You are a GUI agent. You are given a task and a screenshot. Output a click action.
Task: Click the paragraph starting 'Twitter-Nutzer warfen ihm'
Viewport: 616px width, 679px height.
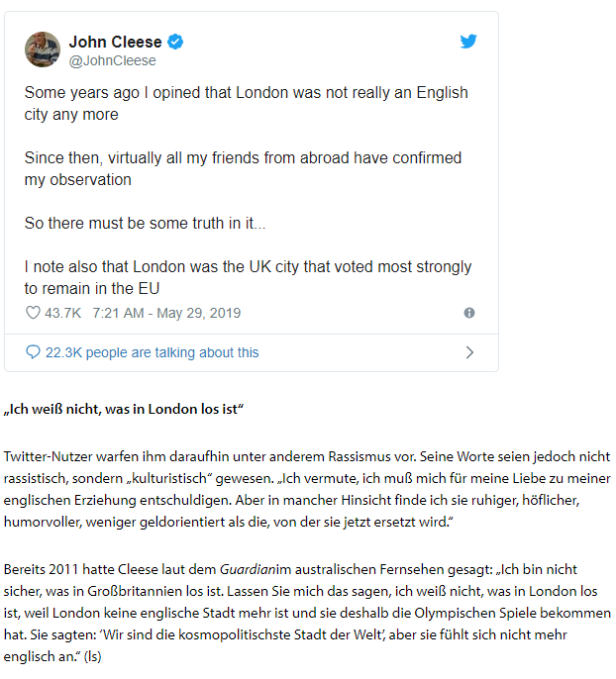coord(307,489)
